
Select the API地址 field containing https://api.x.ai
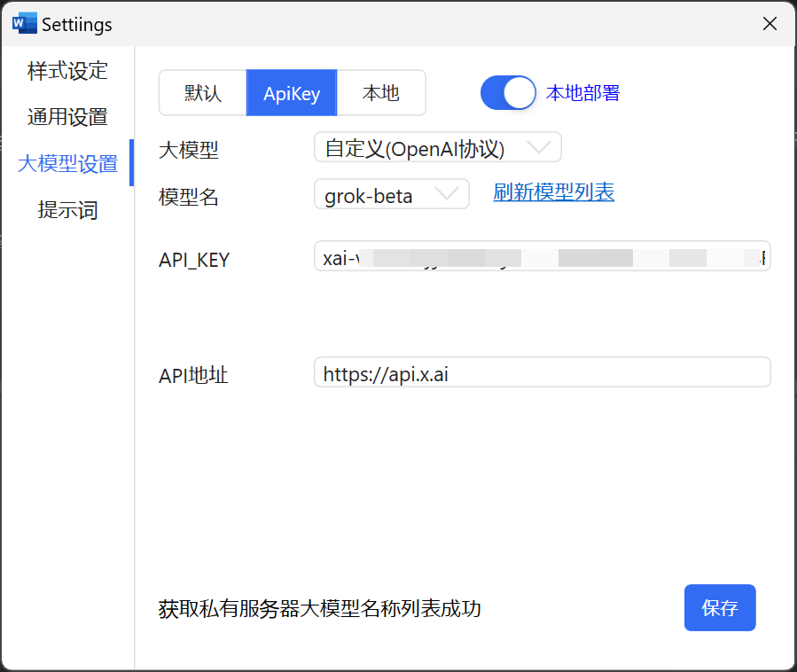542,372
